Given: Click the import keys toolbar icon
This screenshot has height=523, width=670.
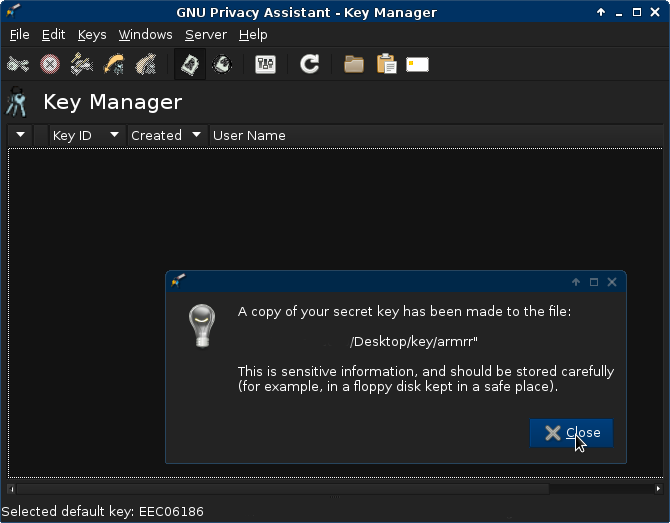Looking at the screenshot, I should tap(114, 65).
